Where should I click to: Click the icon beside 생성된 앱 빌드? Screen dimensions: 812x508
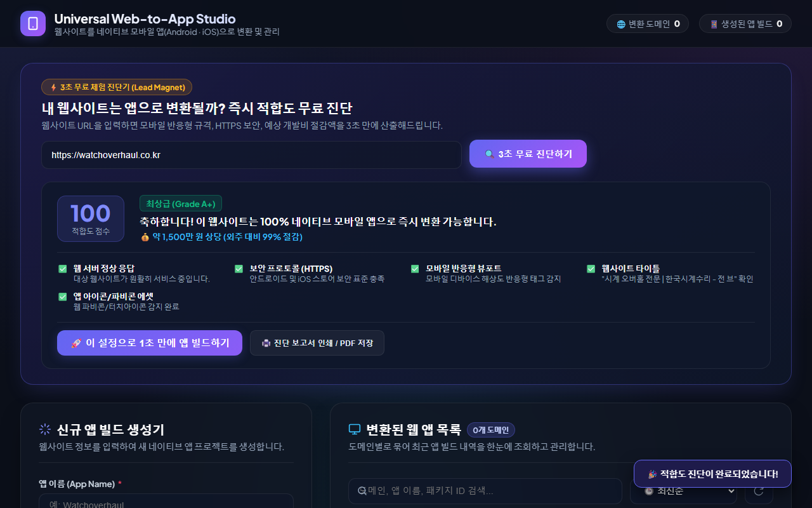(x=714, y=24)
